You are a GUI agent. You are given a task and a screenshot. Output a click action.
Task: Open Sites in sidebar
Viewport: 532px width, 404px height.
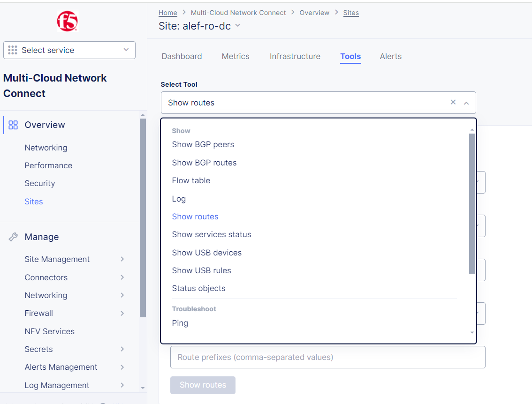[x=34, y=202]
